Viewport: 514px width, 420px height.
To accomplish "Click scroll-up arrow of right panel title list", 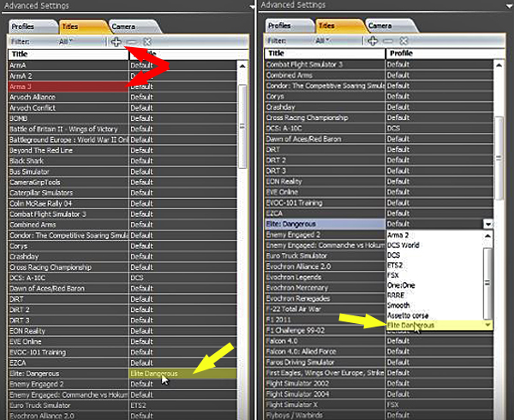I will [x=499, y=65].
